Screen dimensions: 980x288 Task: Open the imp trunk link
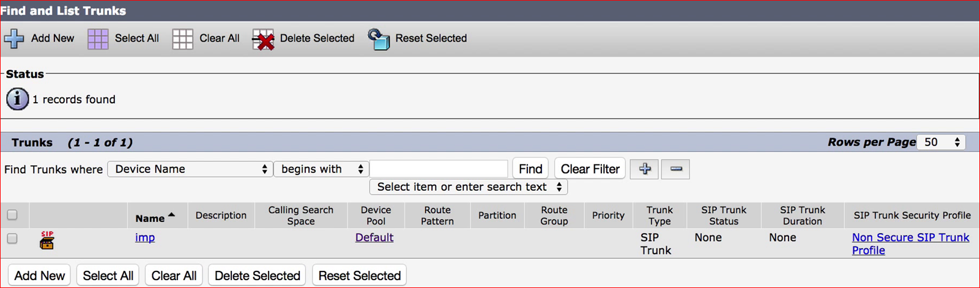click(145, 237)
